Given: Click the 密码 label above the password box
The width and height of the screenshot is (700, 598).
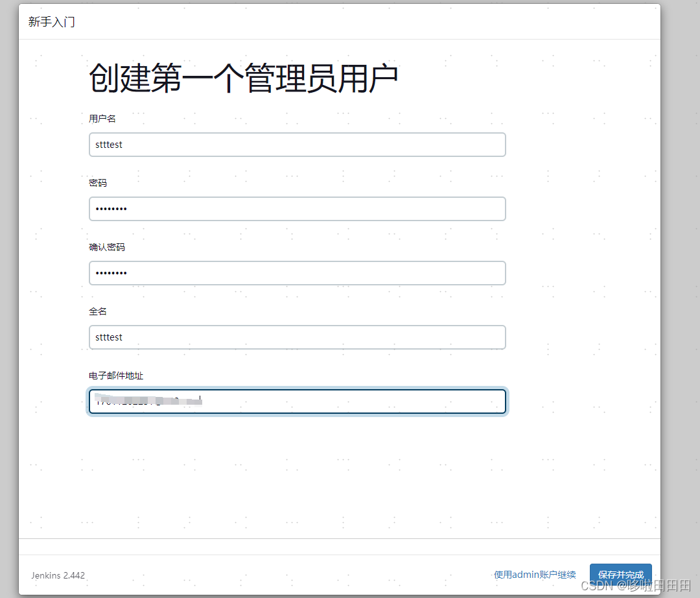Looking at the screenshot, I should tap(98, 183).
